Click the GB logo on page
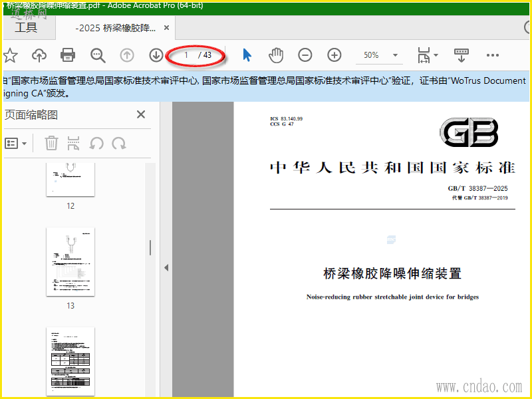Screen dimensions: 532x399 tap(469, 132)
